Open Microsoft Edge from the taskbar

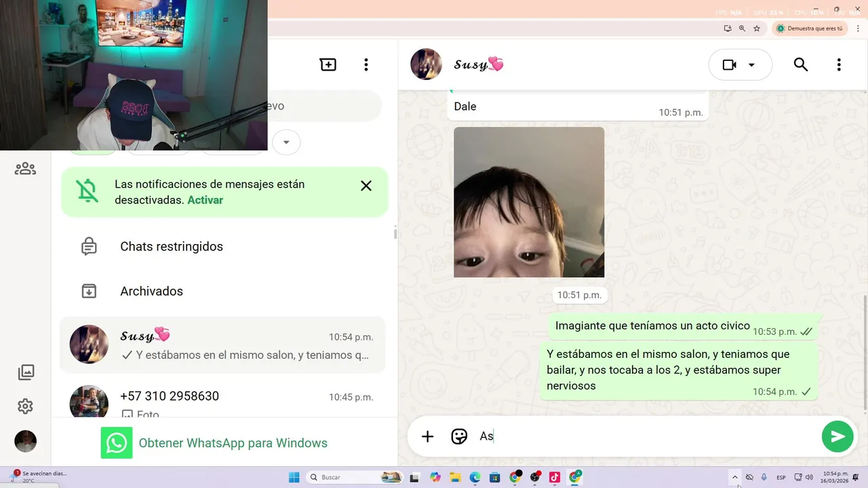[475, 477]
